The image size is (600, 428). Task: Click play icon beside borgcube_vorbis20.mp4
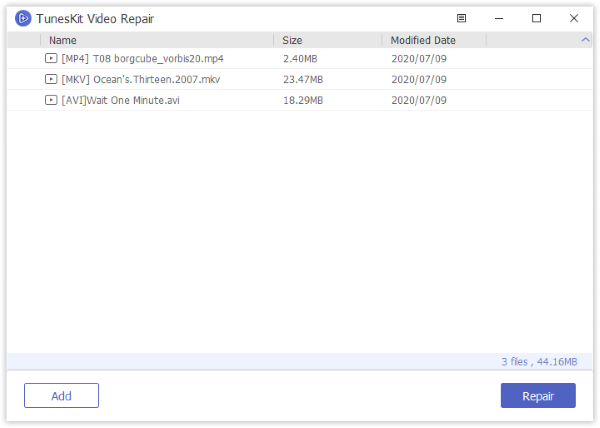click(51, 58)
